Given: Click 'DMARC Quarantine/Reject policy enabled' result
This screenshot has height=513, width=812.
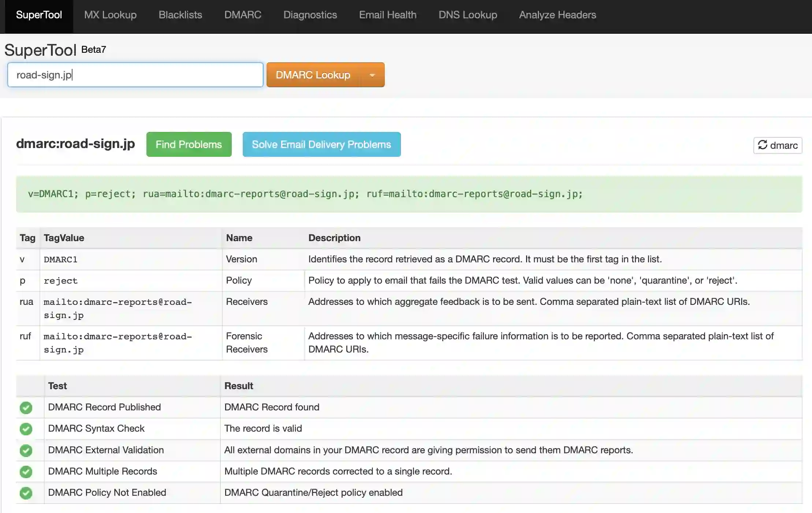Looking at the screenshot, I should [x=313, y=492].
